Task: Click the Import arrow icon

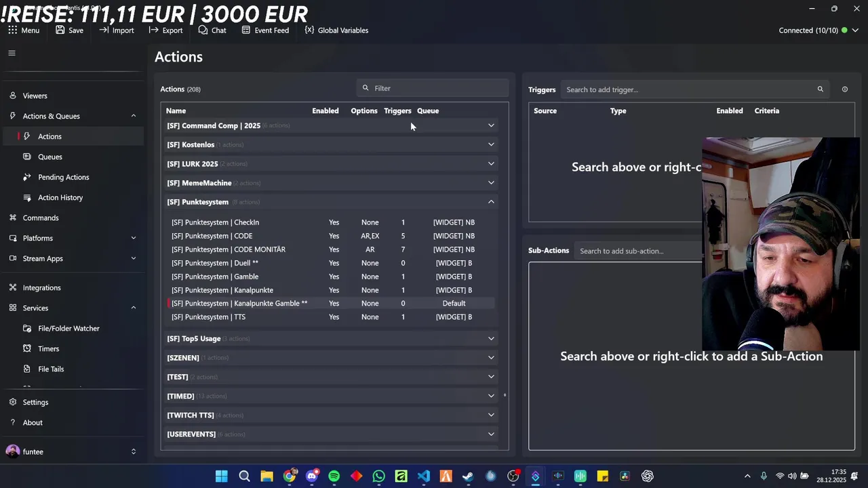Action: (x=104, y=30)
